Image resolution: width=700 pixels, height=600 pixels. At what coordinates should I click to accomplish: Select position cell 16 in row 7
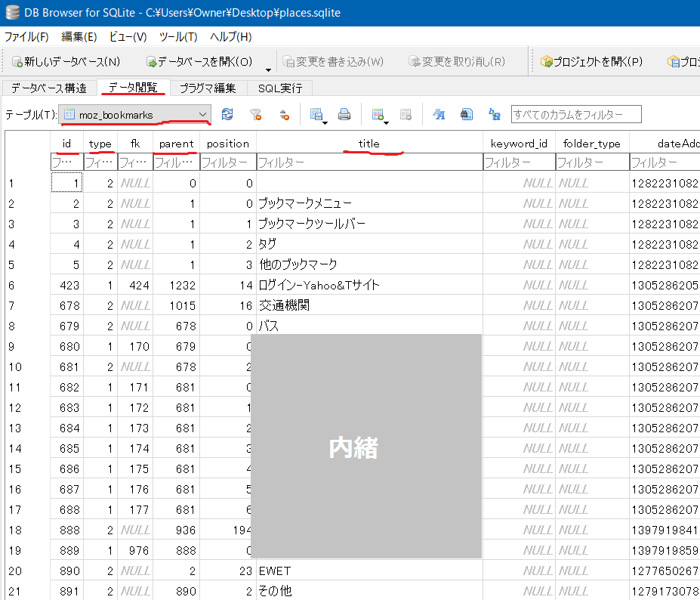tap(228, 305)
